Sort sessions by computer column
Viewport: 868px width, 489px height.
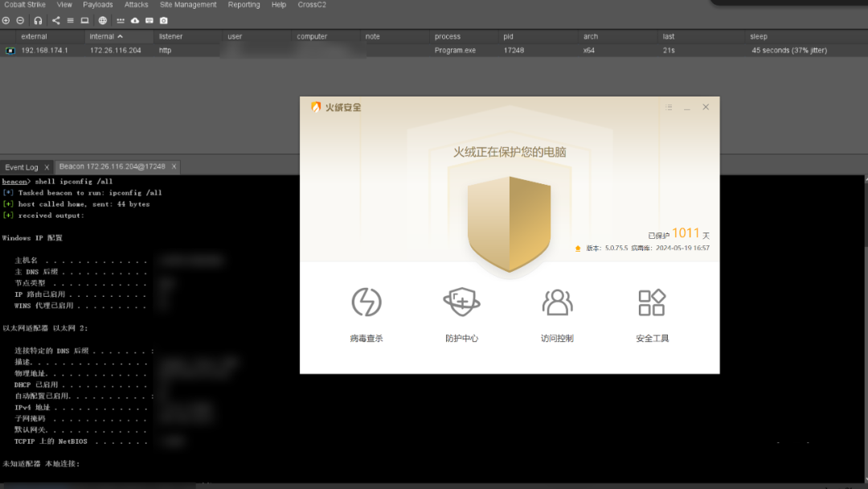(x=326, y=36)
